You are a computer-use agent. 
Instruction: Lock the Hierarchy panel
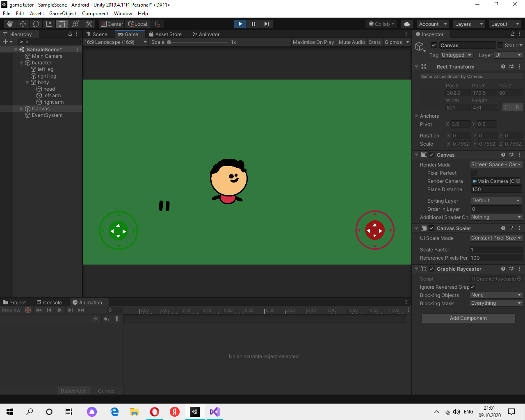[70, 34]
